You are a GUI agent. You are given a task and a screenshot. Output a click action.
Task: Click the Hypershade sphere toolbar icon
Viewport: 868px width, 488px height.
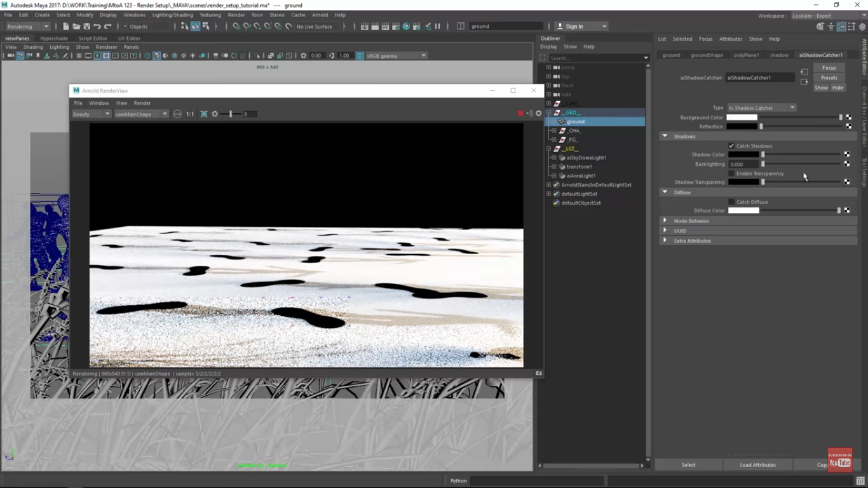click(x=406, y=26)
